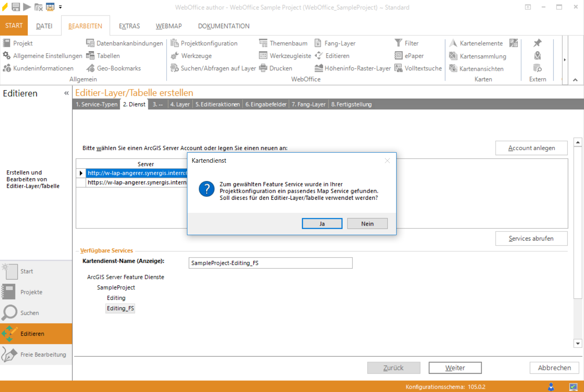Image resolution: width=584 pixels, height=392 pixels.
Task: Click the save icon in title bar
Action: pos(16,7)
